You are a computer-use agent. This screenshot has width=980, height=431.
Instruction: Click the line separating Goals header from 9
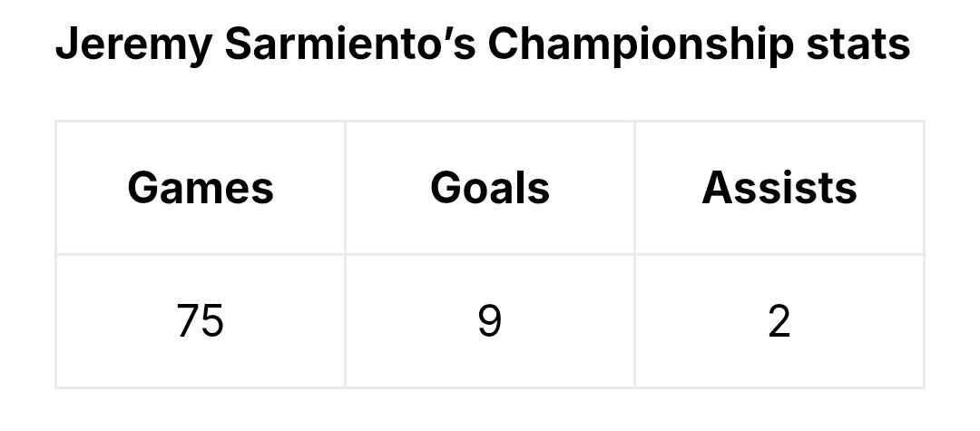[490, 254]
